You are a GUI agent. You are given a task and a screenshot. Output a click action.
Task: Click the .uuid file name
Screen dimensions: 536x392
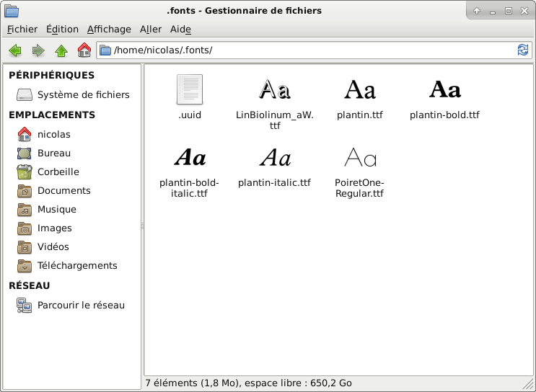[190, 115]
